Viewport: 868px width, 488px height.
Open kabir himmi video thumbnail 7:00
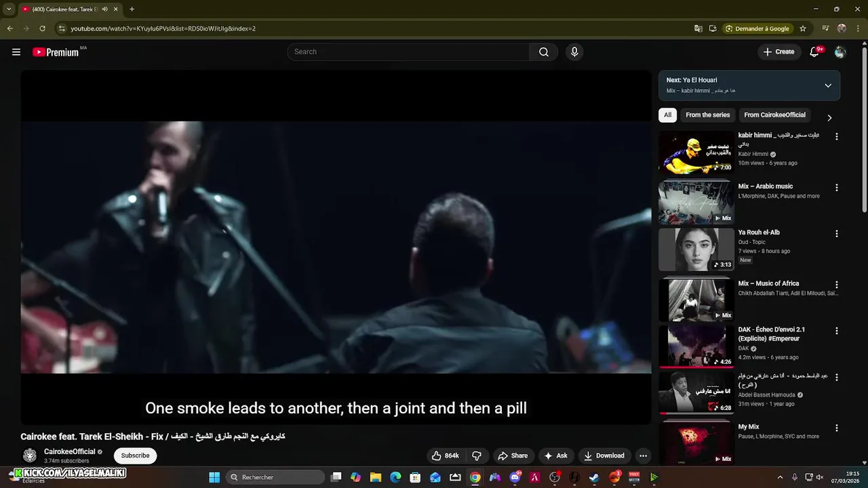696,152
